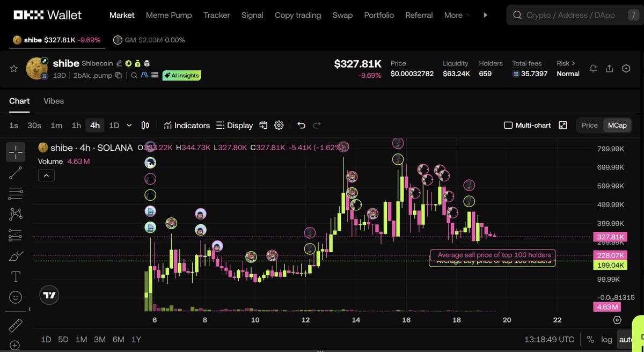The image size is (644, 352).
Task: Open the price-scale settings icon at bottom right
Action: [617, 320]
